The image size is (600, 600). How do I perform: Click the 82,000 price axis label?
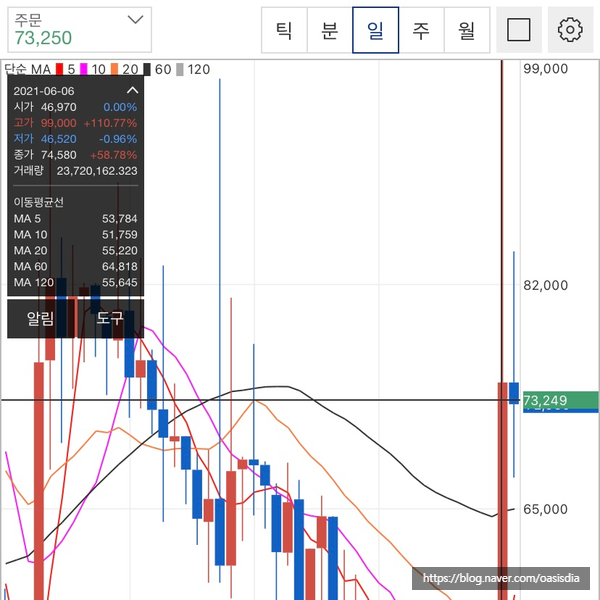point(545,285)
